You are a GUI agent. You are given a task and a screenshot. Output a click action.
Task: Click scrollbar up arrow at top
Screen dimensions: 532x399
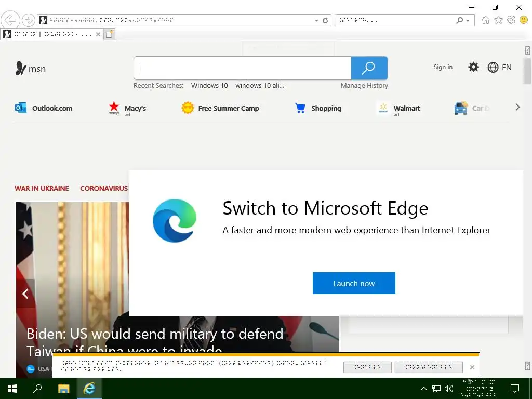527,50
